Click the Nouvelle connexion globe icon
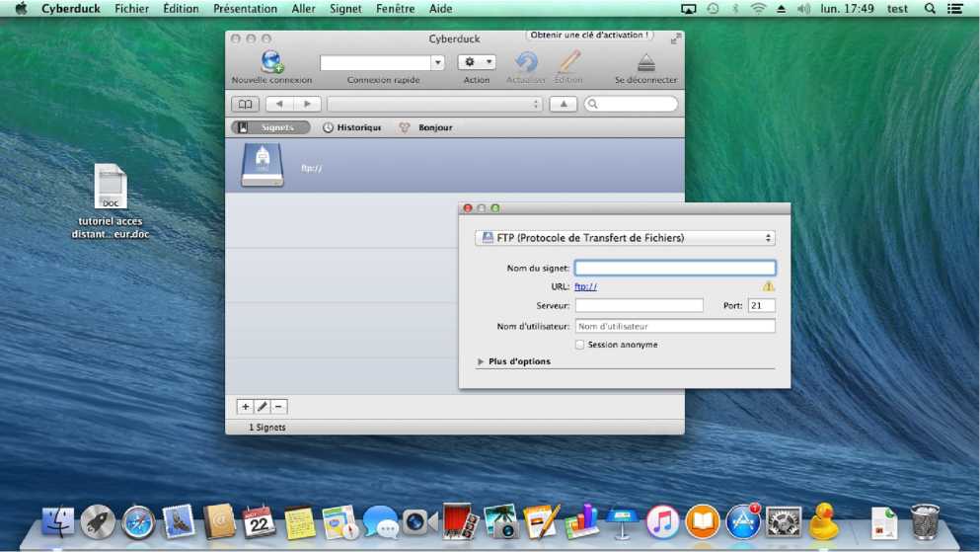This screenshot has width=980, height=552. click(x=271, y=62)
